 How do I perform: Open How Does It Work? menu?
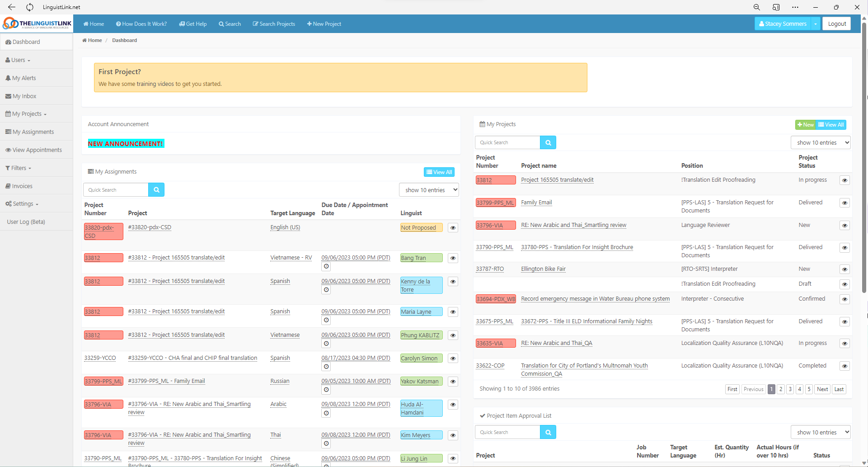pos(141,24)
